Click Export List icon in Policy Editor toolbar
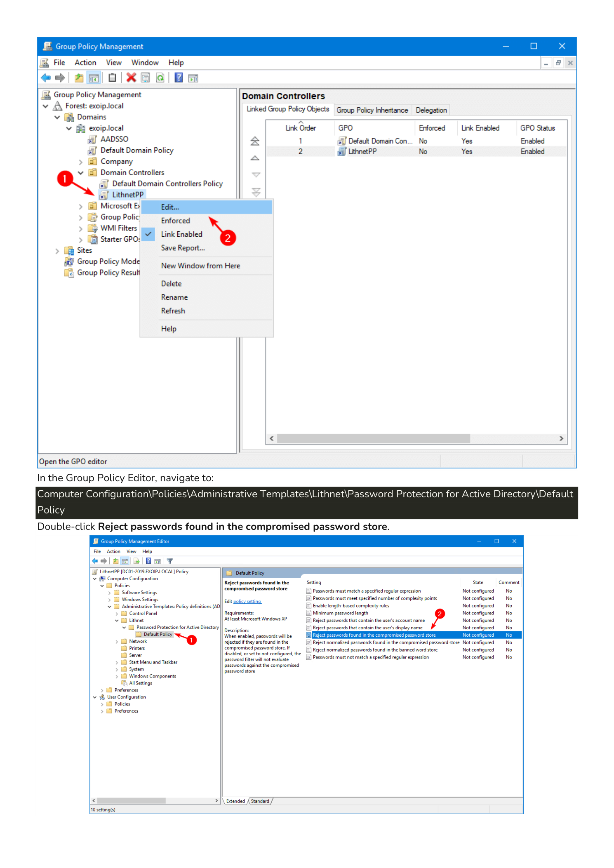Viewport: 614px width, 868px height. (136, 561)
